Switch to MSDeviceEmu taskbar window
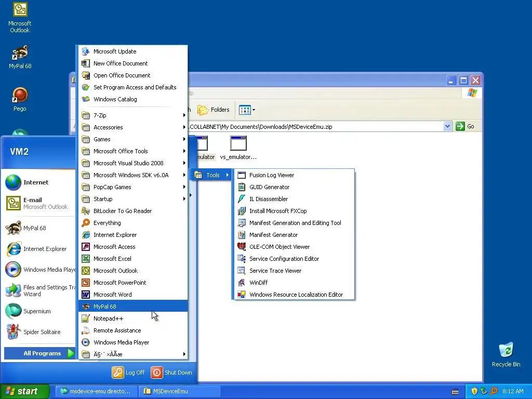Image resolution: width=532 pixels, height=399 pixels. pyautogui.click(x=179, y=391)
